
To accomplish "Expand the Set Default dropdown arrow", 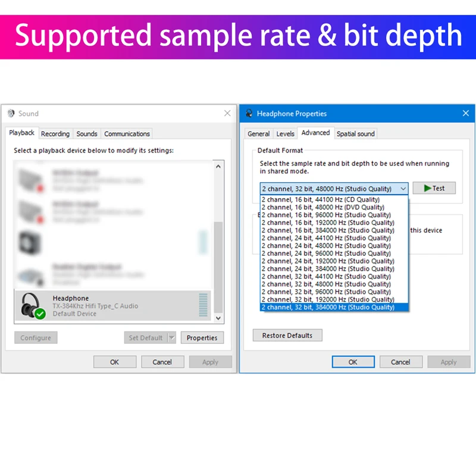I will [x=172, y=337].
